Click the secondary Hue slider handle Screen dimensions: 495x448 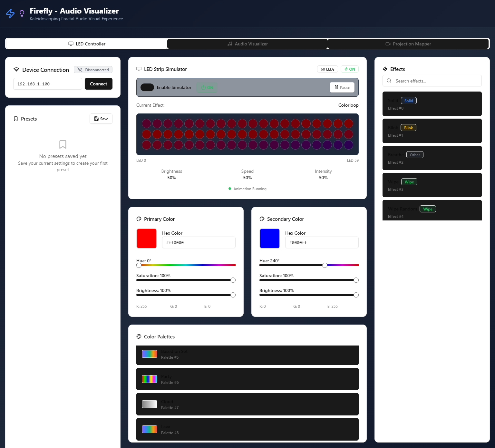coord(325,265)
